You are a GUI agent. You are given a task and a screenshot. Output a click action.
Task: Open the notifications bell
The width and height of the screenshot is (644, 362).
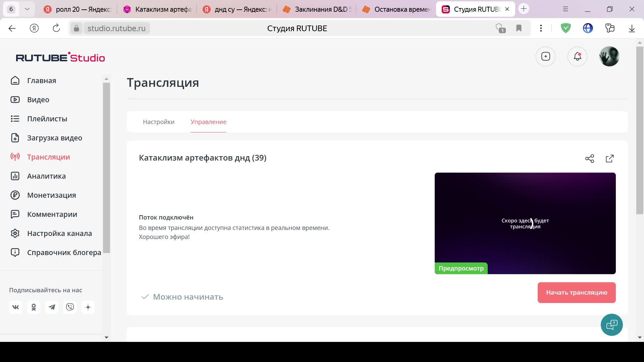pyautogui.click(x=577, y=56)
